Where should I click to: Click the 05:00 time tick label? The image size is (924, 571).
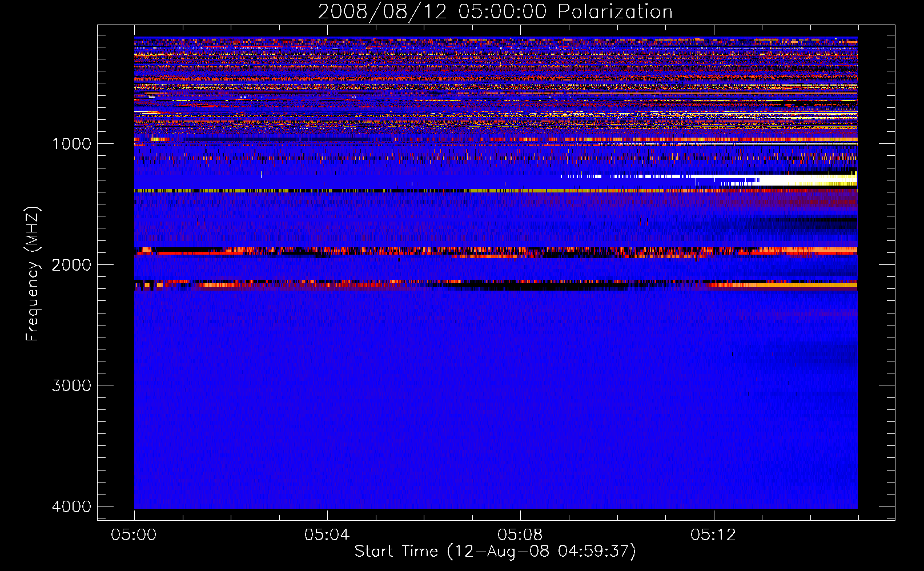click(x=134, y=535)
